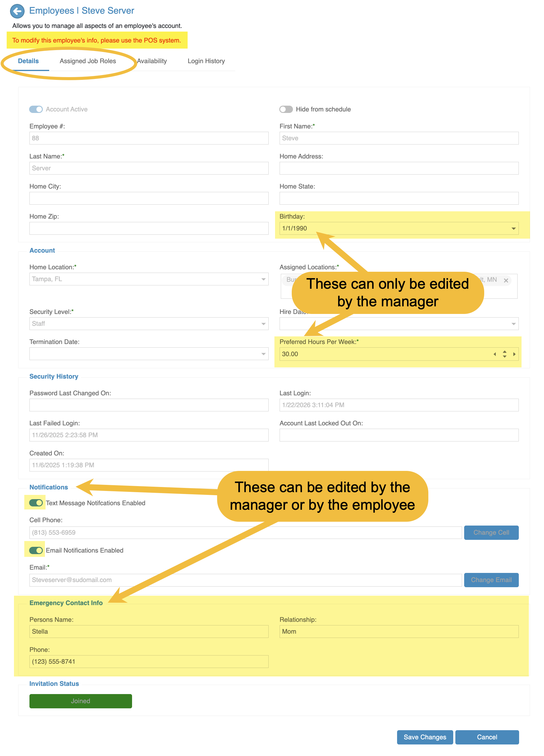544x756 pixels.
Task: Click right arrow in Preferred Hours field
Action: 514,354
